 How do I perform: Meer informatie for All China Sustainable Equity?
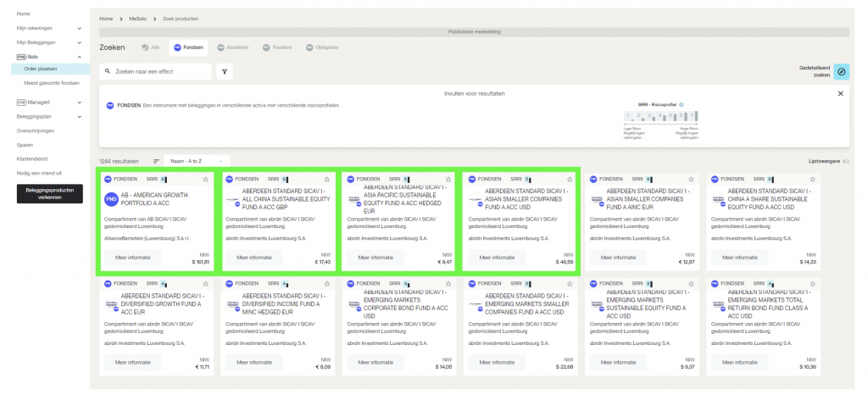coord(254,258)
